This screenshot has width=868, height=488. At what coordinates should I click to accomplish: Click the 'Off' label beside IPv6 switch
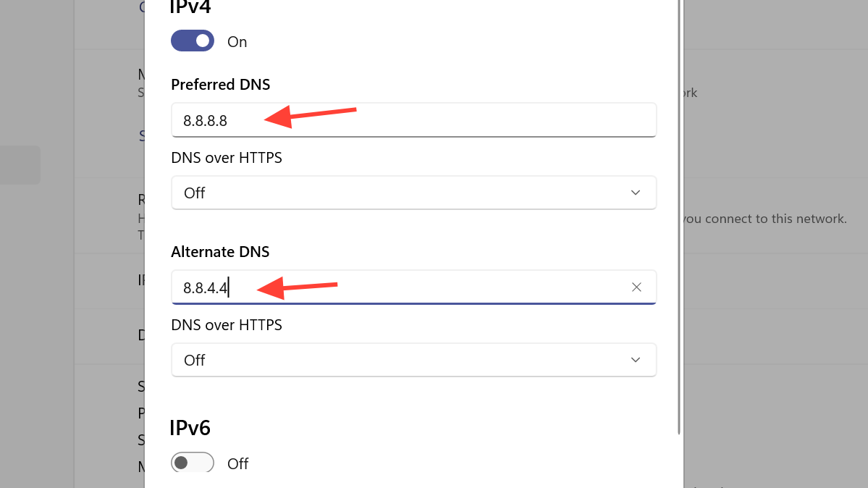237,463
